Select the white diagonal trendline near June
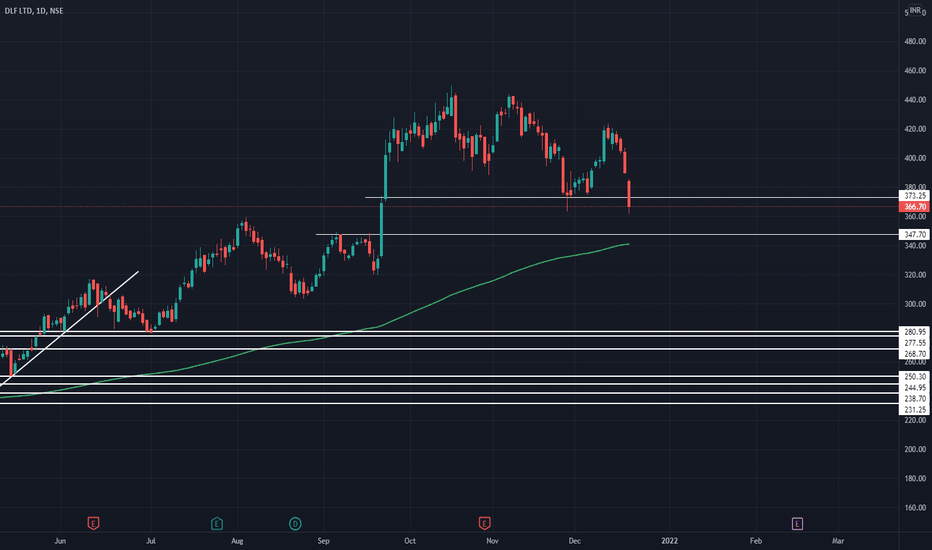This screenshot has height=550, width=932. point(68,329)
